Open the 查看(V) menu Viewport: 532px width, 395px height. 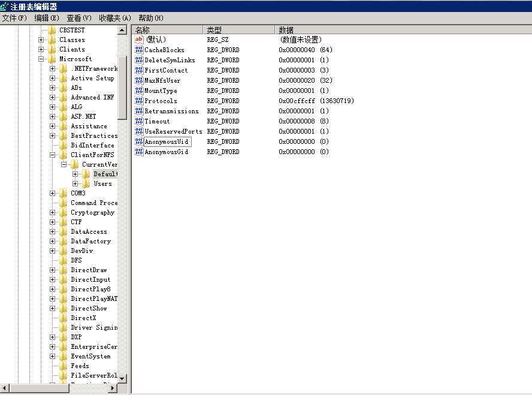79,18
